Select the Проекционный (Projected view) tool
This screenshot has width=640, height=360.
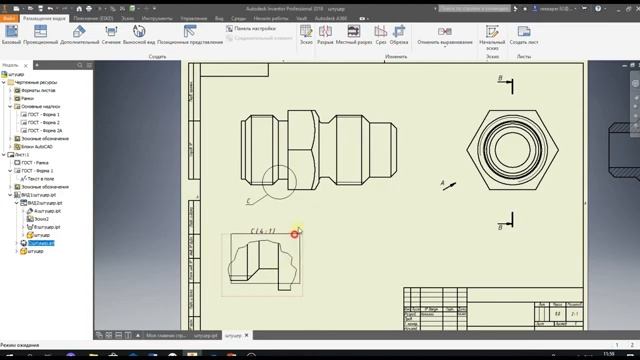tap(40, 34)
